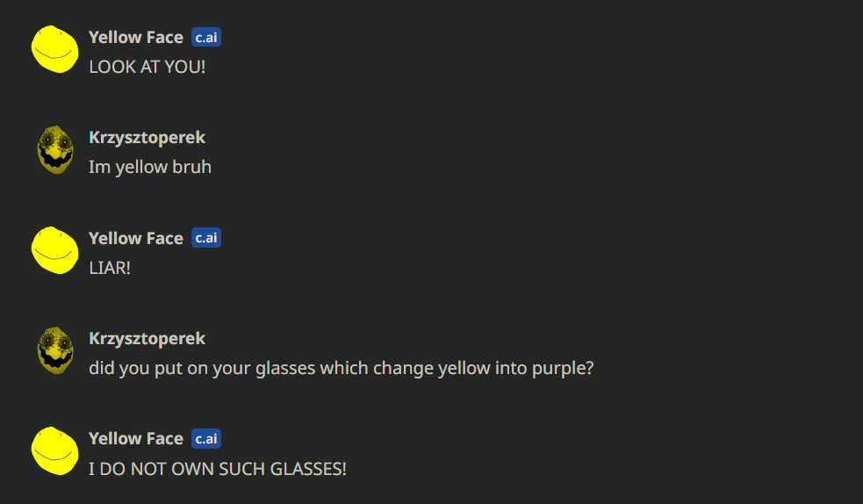This screenshot has height=504, width=863.
Task: Click the c.ai badge above "LOOK AT YOU!"
Action: click(x=206, y=38)
